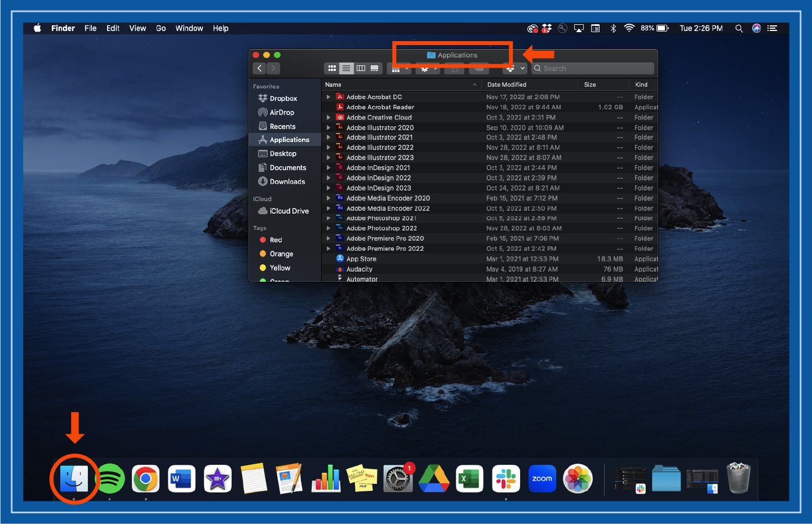Open the Notes app in the Dock

pyautogui.click(x=254, y=479)
